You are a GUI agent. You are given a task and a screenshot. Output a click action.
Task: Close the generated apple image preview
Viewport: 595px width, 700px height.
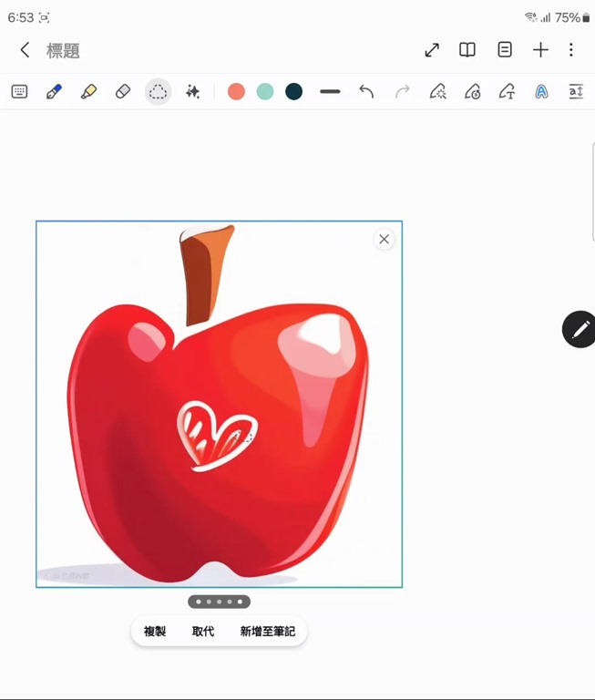tap(384, 240)
